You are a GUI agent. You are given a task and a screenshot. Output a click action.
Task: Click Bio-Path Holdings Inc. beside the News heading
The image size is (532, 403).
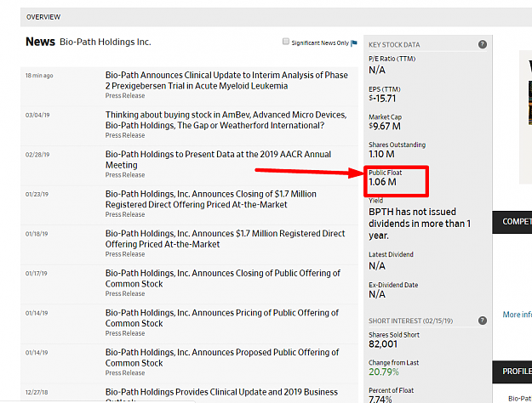(x=106, y=42)
